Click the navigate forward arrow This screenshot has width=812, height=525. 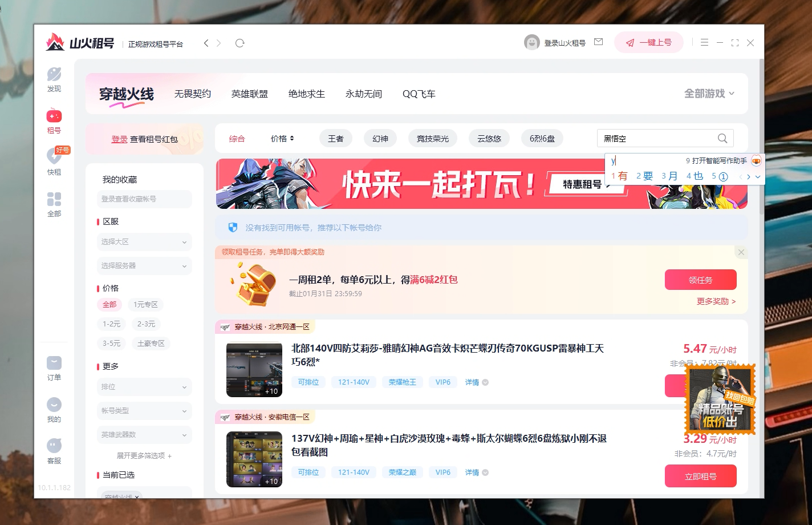click(219, 43)
